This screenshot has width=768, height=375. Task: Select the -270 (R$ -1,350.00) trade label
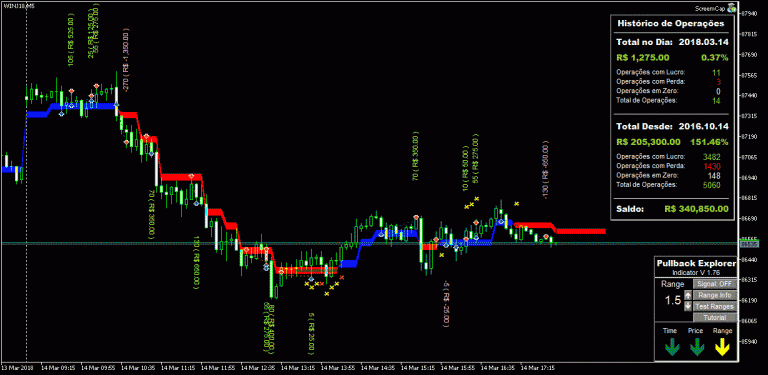click(x=126, y=59)
